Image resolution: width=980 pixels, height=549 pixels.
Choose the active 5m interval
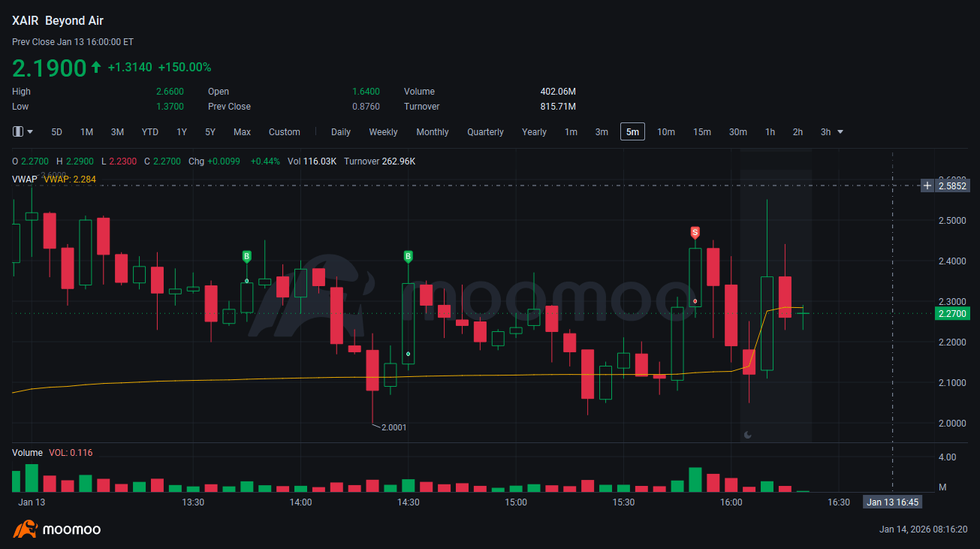(632, 132)
